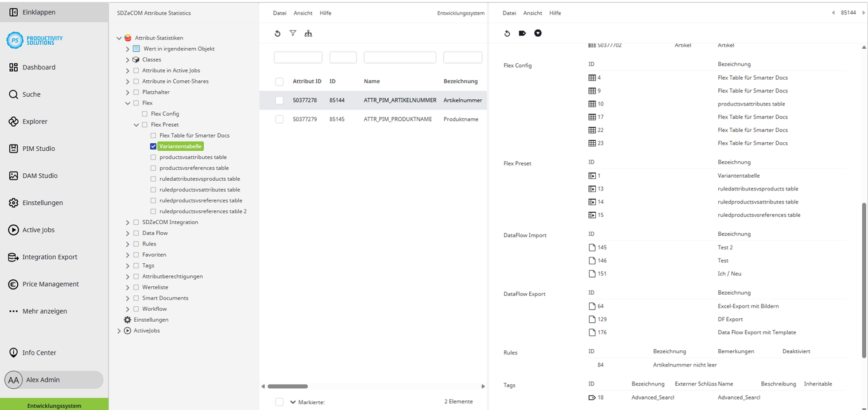The width and height of the screenshot is (868, 410).
Task: Check the Flex Config checkbox
Action: pyautogui.click(x=144, y=114)
